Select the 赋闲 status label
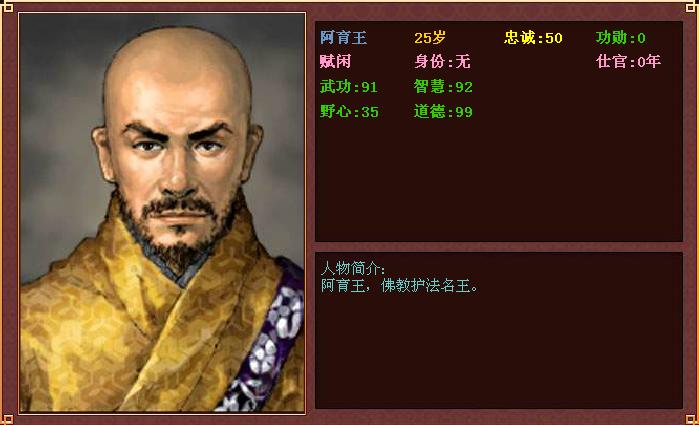 pyautogui.click(x=335, y=62)
